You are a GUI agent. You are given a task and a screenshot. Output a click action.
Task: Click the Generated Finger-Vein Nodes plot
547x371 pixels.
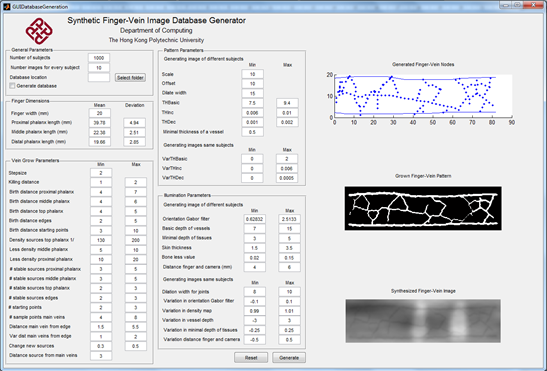[x=423, y=95]
